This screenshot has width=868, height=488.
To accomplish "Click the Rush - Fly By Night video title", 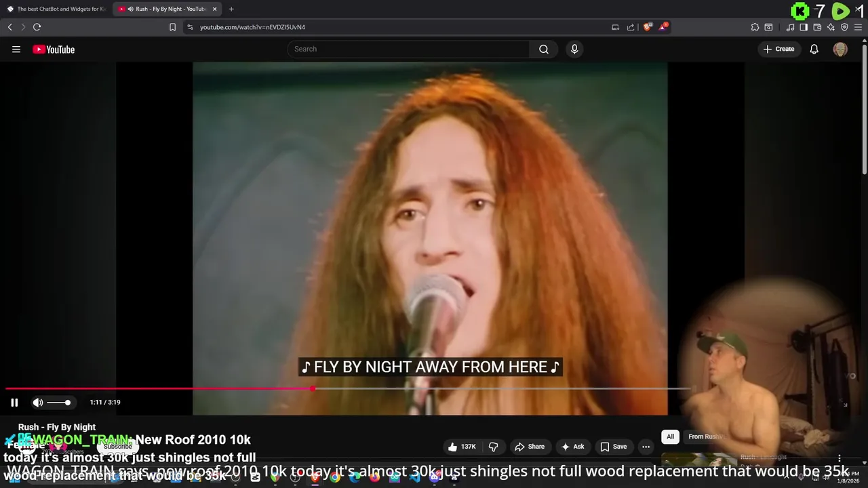I will coord(57,427).
